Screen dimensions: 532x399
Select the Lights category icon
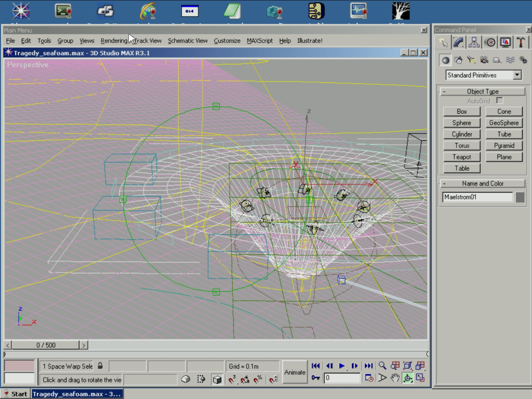(471, 60)
